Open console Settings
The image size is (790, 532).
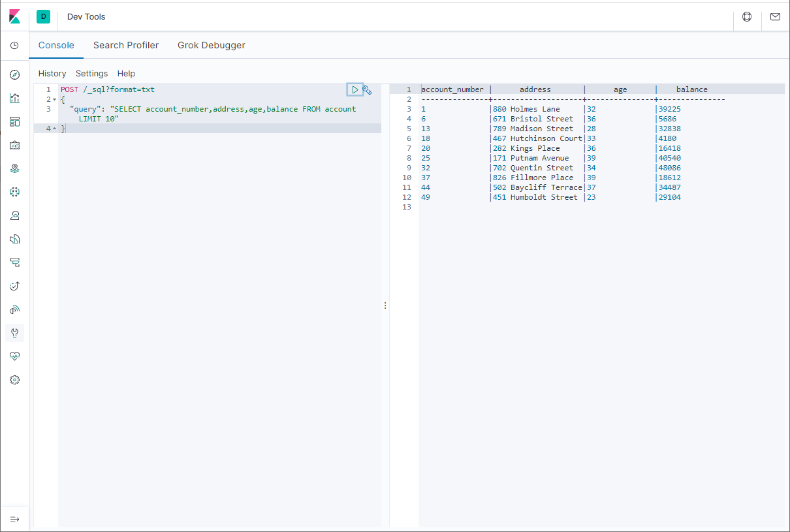coord(91,74)
